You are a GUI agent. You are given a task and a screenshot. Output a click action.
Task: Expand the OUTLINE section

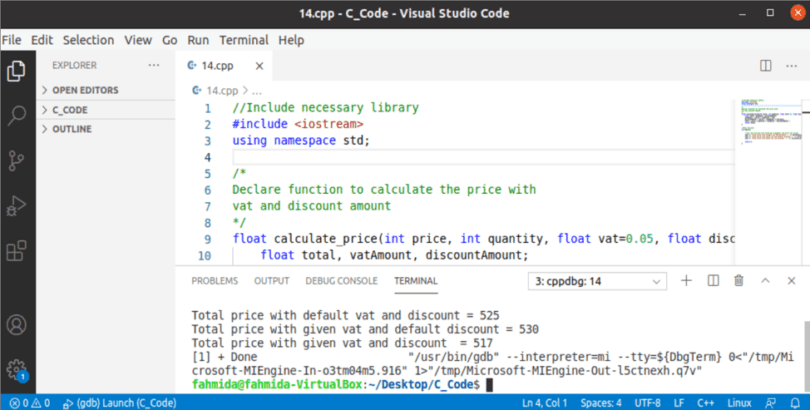72,130
